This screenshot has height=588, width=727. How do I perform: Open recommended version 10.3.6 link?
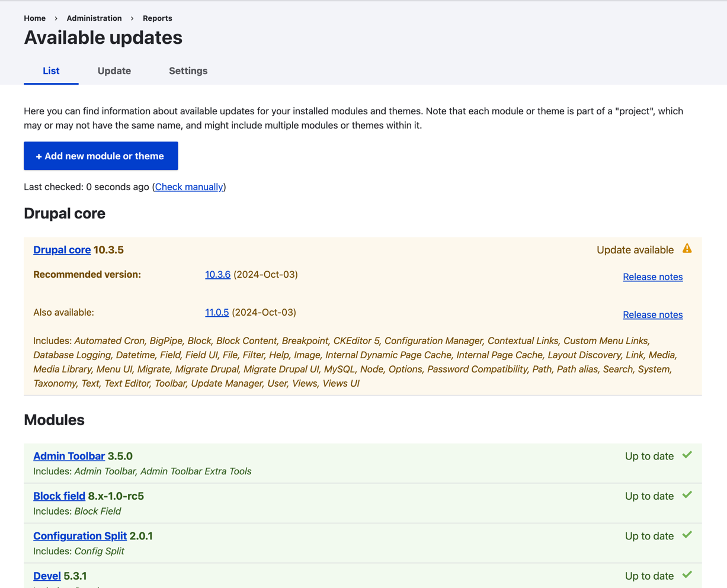217,275
